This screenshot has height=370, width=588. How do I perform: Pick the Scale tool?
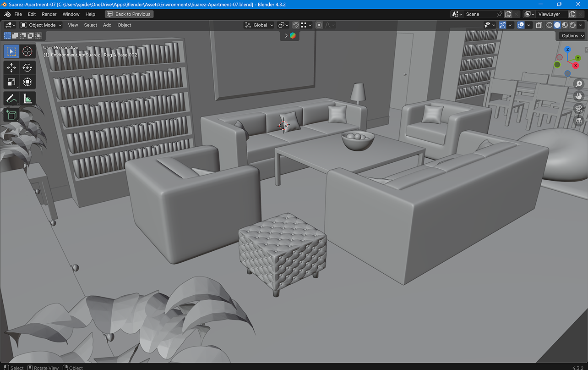coord(11,82)
